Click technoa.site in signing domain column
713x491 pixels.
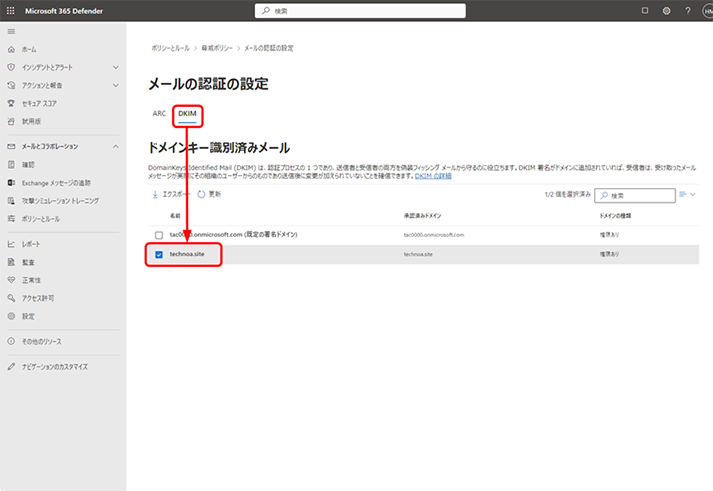418,255
